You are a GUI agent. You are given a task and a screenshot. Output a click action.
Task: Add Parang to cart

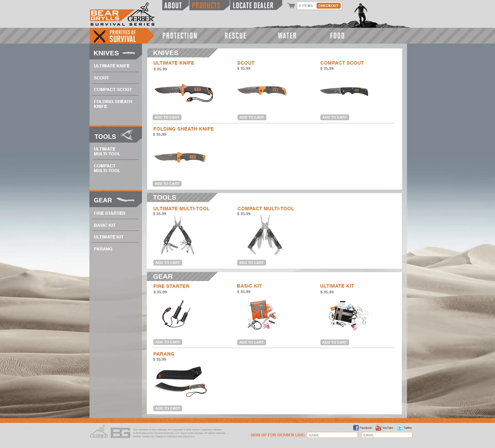168,408
